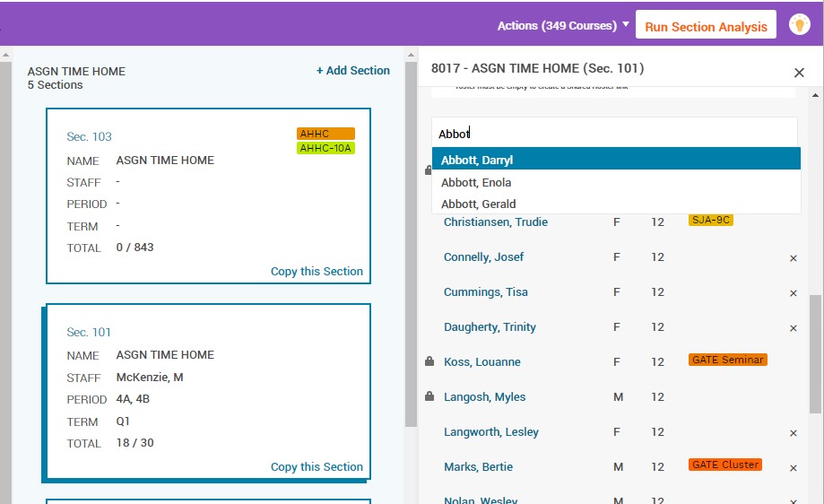Click lock icon beside Langosh, Myles
824x504 pixels.
(x=429, y=396)
